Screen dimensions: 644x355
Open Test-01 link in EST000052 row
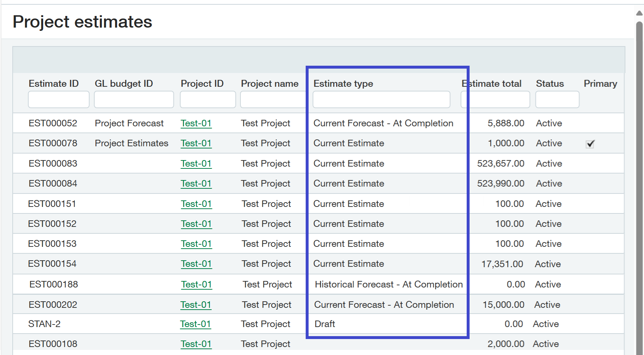pyautogui.click(x=196, y=123)
